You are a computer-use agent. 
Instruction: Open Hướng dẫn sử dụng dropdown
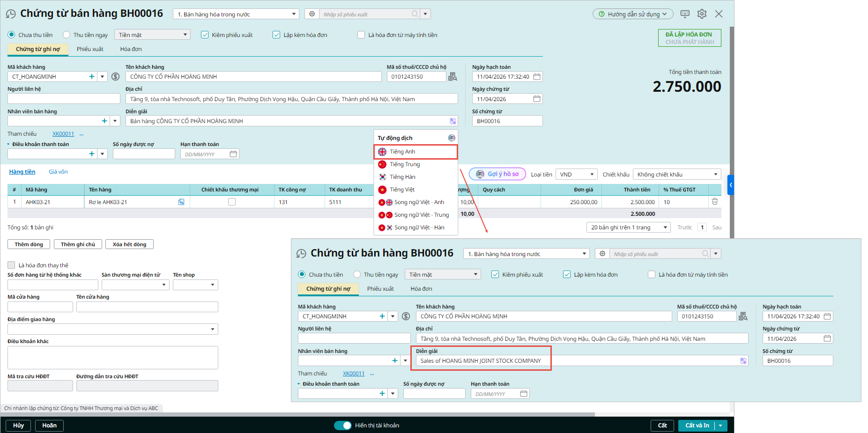coord(632,14)
